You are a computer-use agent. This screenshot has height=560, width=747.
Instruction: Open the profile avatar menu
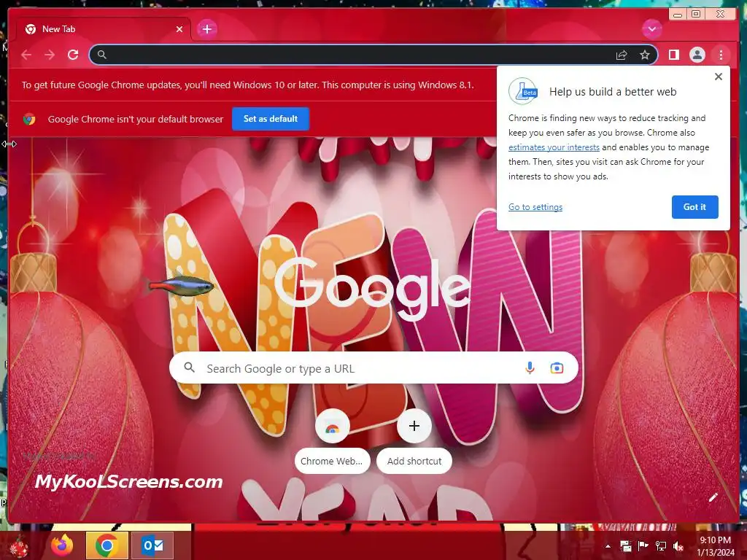point(697,55)
